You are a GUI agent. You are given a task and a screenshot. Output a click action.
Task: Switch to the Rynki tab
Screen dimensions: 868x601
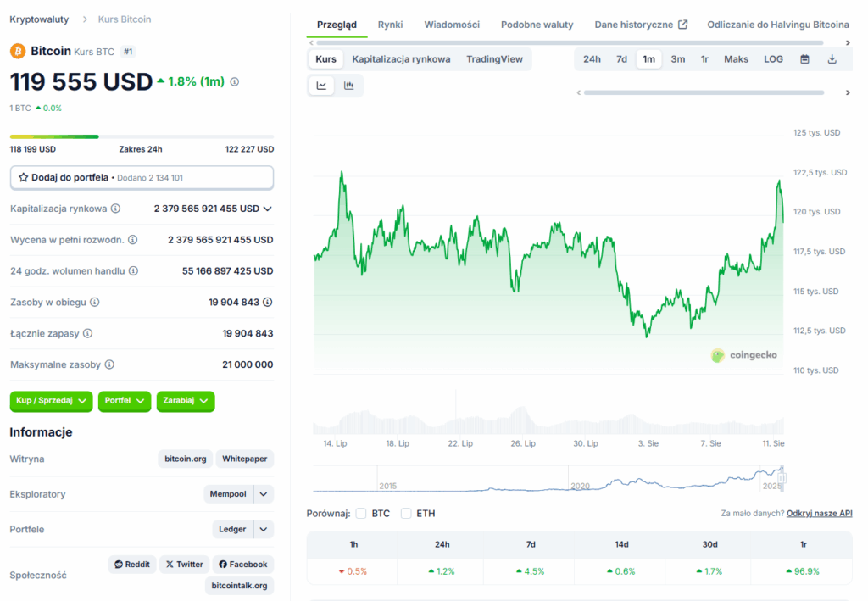(x=390, y=25)
